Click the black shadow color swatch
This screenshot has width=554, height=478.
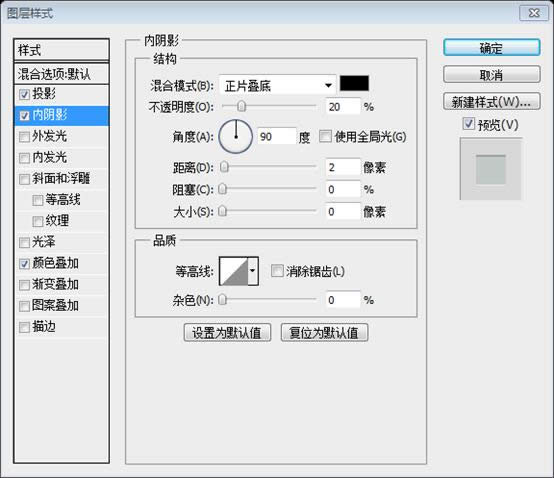354,83
